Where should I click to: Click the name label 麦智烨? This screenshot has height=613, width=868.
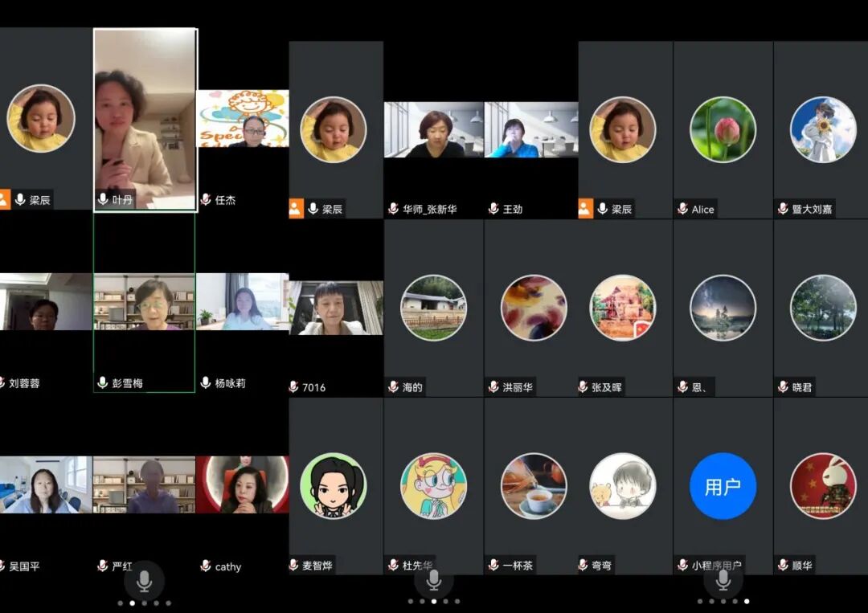(x=317, y=566)
